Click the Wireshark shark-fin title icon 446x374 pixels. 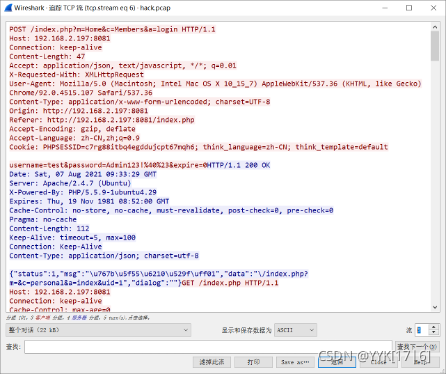tap(8, 8)
